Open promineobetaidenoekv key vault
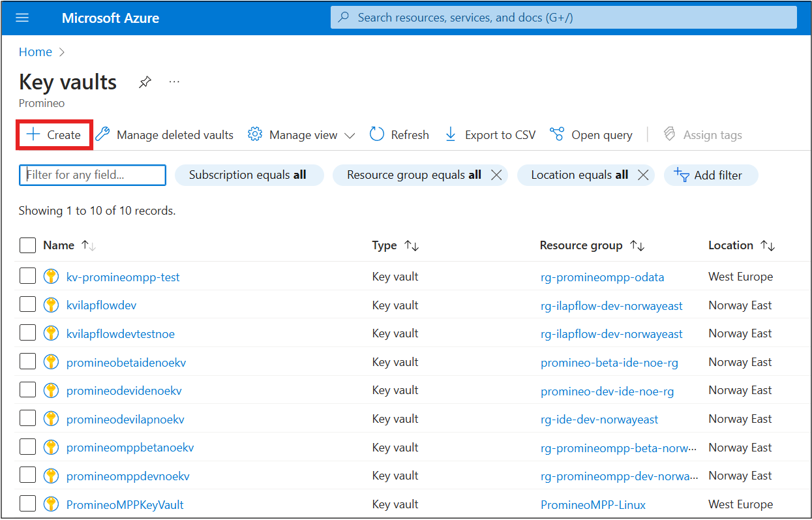 coord(126,362)
